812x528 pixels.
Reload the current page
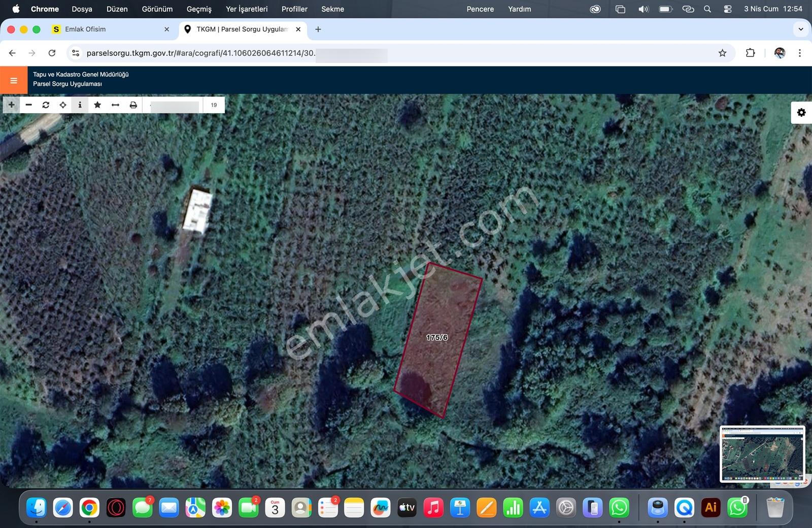(52, 53)
